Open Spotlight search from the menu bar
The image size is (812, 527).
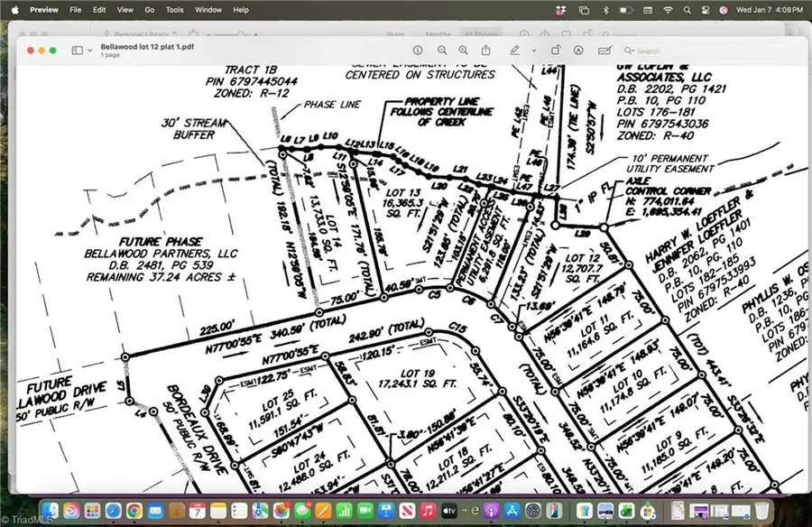pyautogui.click(x=687, y=10)
